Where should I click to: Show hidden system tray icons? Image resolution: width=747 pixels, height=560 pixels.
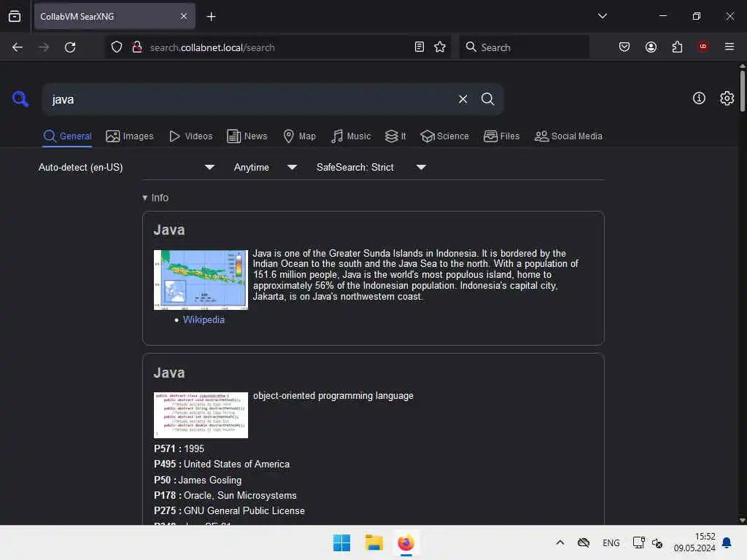pyautogui.click(x=560, y=542)
